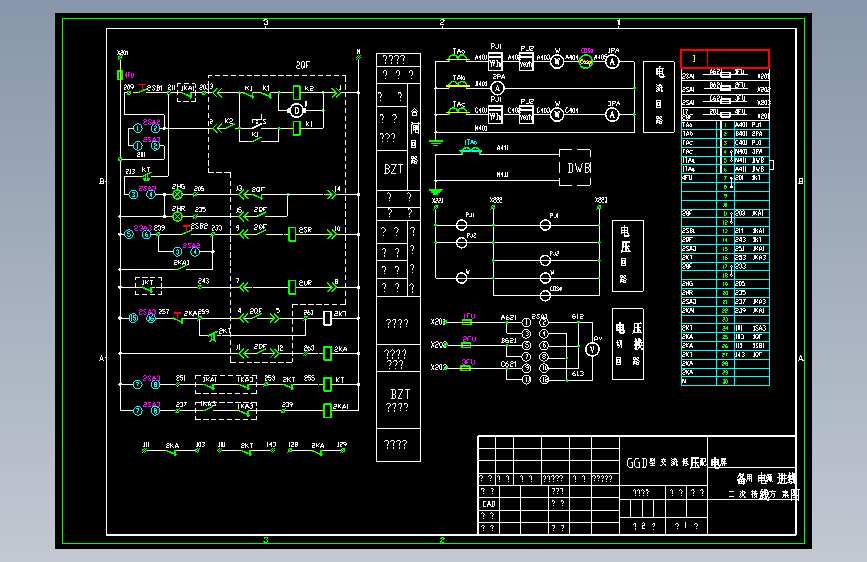Select the 备用电源进线 title text
The height and width of the screenshot is (562, 867).
pyautogui.click(x=766, y=478)
